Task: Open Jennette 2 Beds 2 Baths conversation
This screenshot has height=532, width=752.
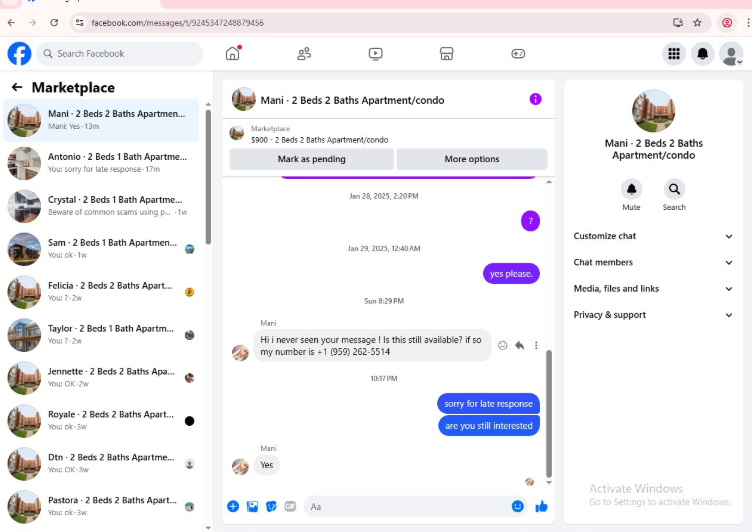Action: [101, 378]
